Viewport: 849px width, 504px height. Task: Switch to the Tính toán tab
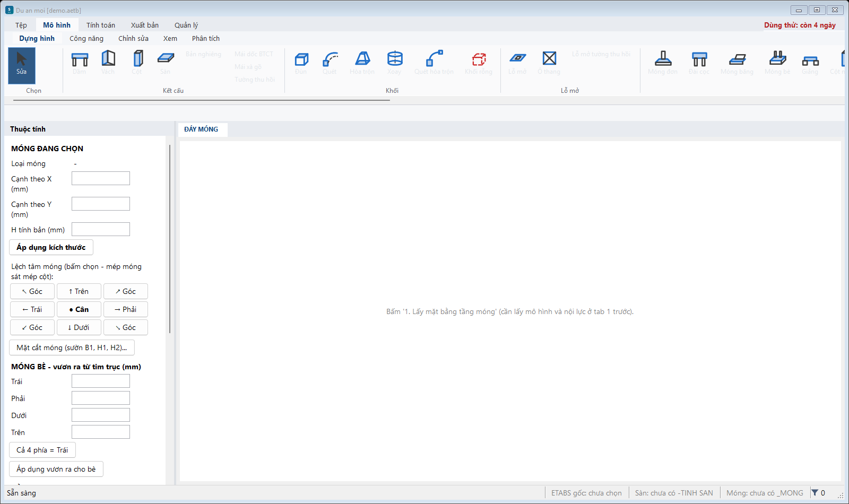coord(101,25)
